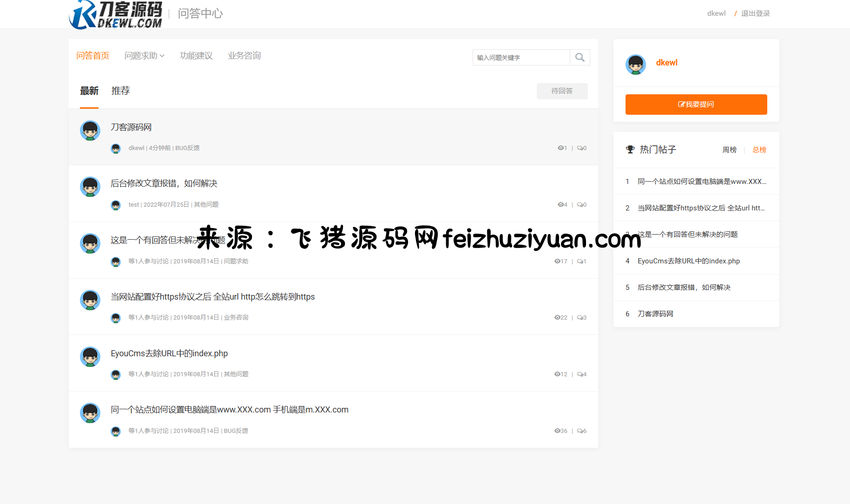Screen dimensions: 850x504
Task: Switch hot posts to 总榜
Action: pos(759,150)
